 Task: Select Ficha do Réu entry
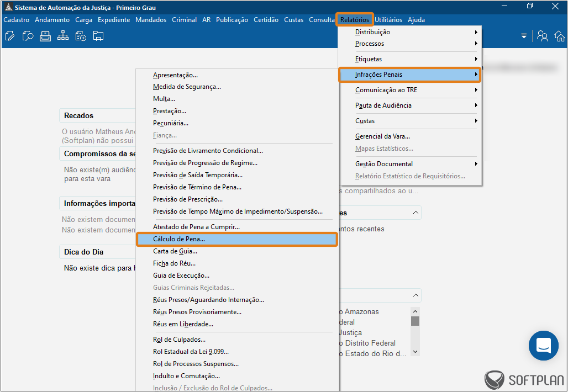[237, 263]
